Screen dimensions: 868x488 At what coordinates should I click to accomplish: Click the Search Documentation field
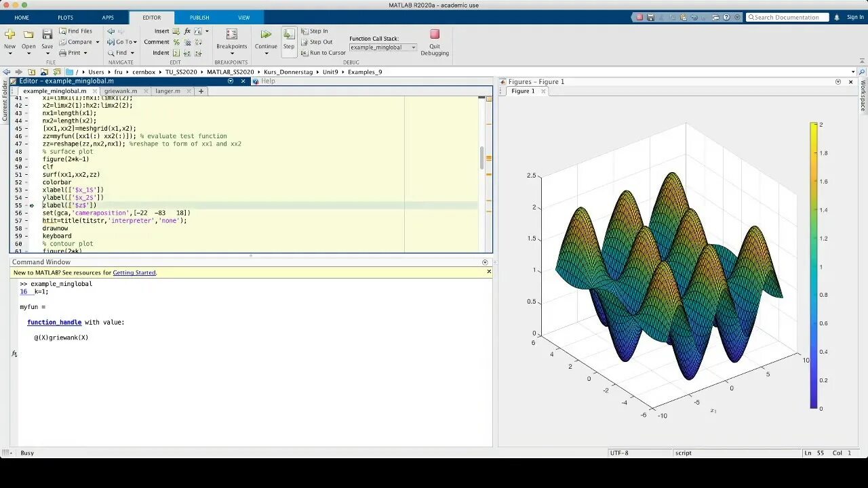coord(787,17)
